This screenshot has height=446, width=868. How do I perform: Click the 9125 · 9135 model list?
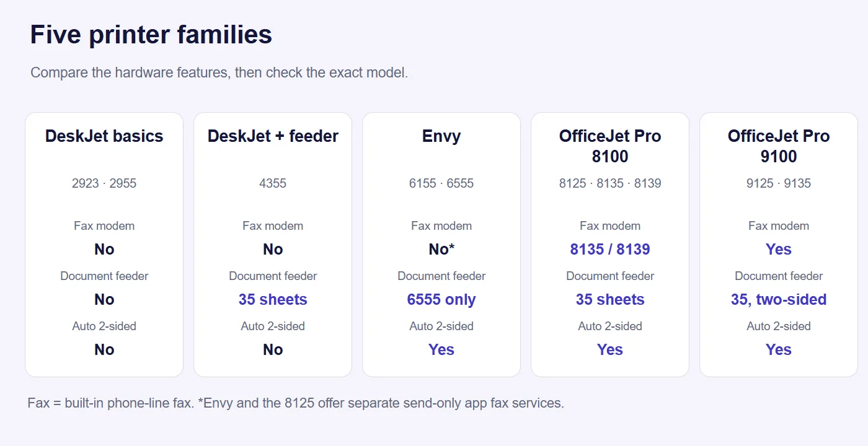point(779,183)
